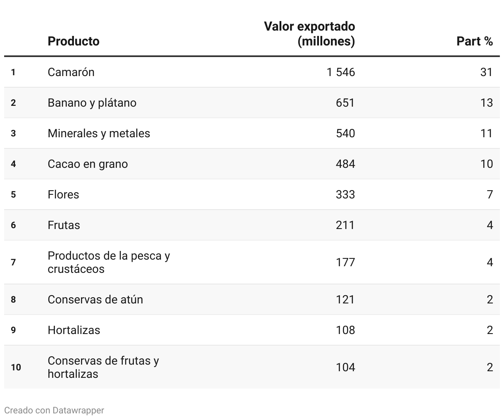The width and height of the screenshot is (504, 420).
Task: Click the 651 export value
Action: (345, 103)
